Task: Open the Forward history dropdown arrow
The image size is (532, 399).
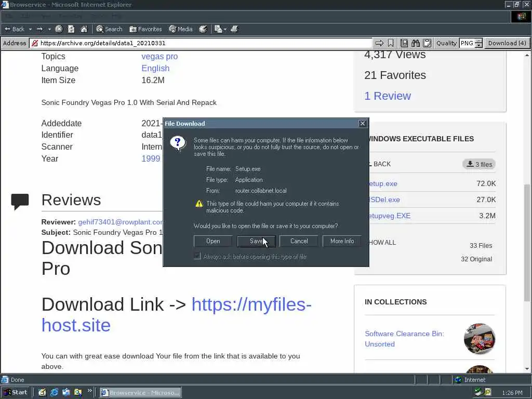Action: click(x=49, y=29)
